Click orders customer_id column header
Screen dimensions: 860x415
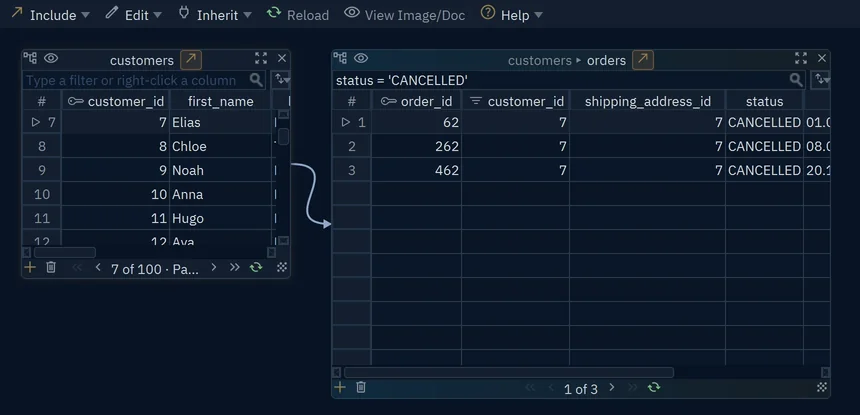pos(516,101)
